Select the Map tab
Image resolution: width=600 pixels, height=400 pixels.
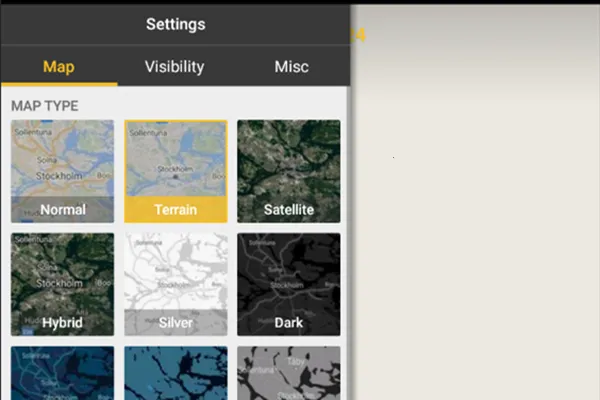click(59, 67)
